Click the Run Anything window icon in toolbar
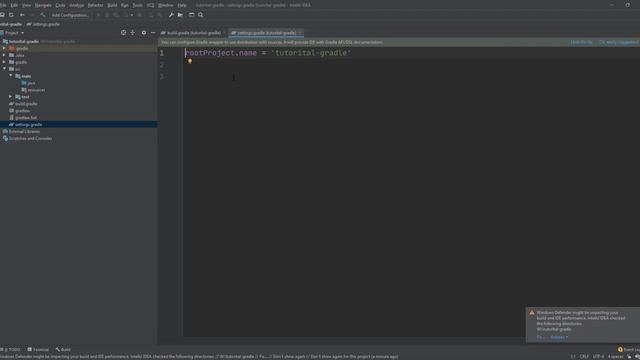Viewport: 640px width, 360px height. (x=191, y=15)
